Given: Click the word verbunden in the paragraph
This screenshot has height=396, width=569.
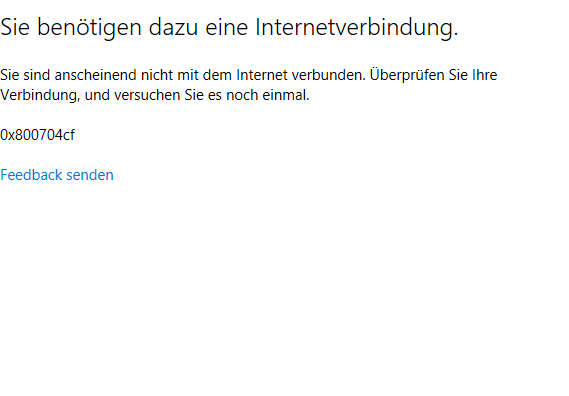Looking at the screenshot, I should pos(328,75).
